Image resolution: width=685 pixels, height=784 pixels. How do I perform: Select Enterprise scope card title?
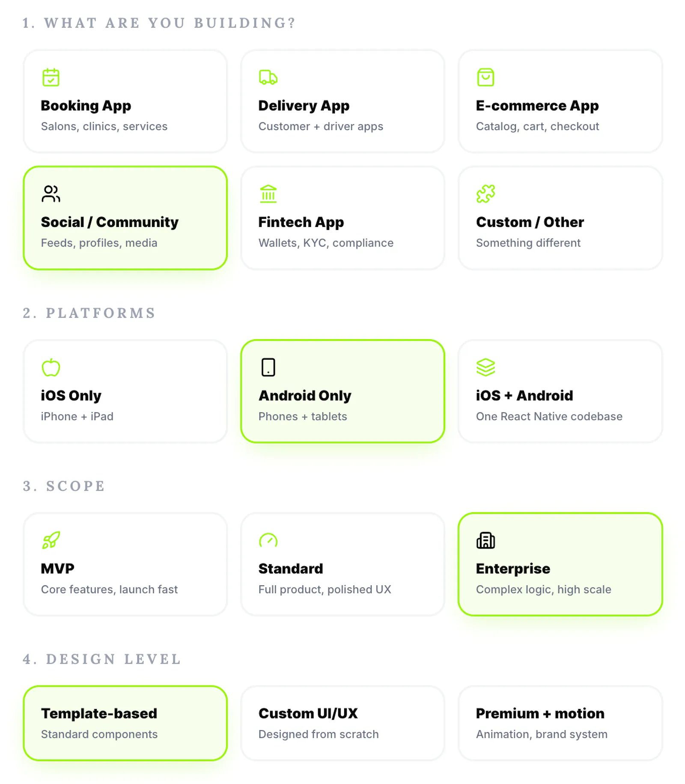[x=513, y=569]
